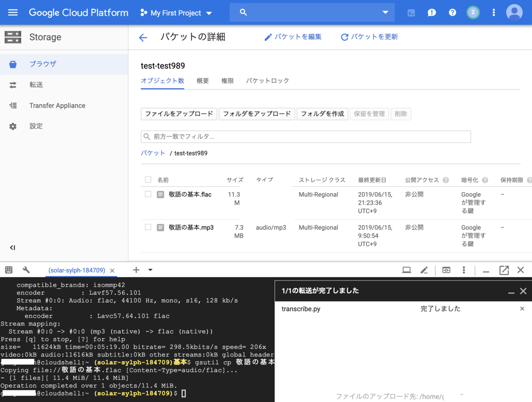Close the 転送が完了しました transfer panel
Image resolution: width=532 pixels, height=402 pixels.
point(523,291)
